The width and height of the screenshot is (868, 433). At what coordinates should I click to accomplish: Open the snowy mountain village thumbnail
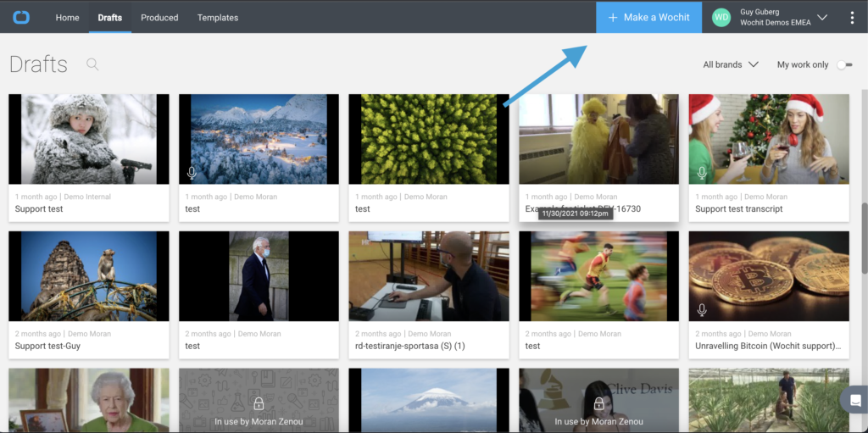point(259,139)
